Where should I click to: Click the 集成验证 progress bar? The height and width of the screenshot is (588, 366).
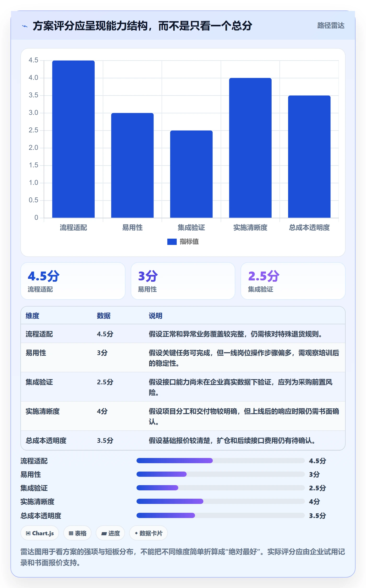click(x=221, y=488)
